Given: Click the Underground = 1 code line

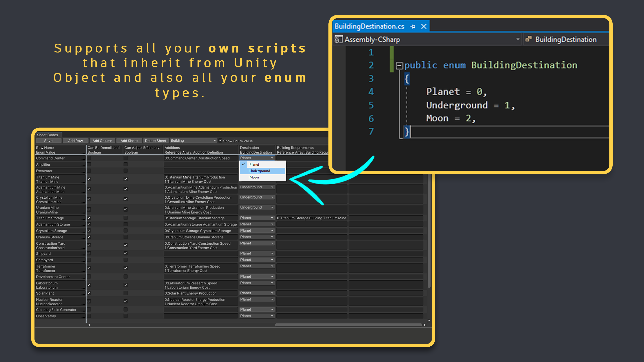Looking at the screenshot, I should 470,105.
